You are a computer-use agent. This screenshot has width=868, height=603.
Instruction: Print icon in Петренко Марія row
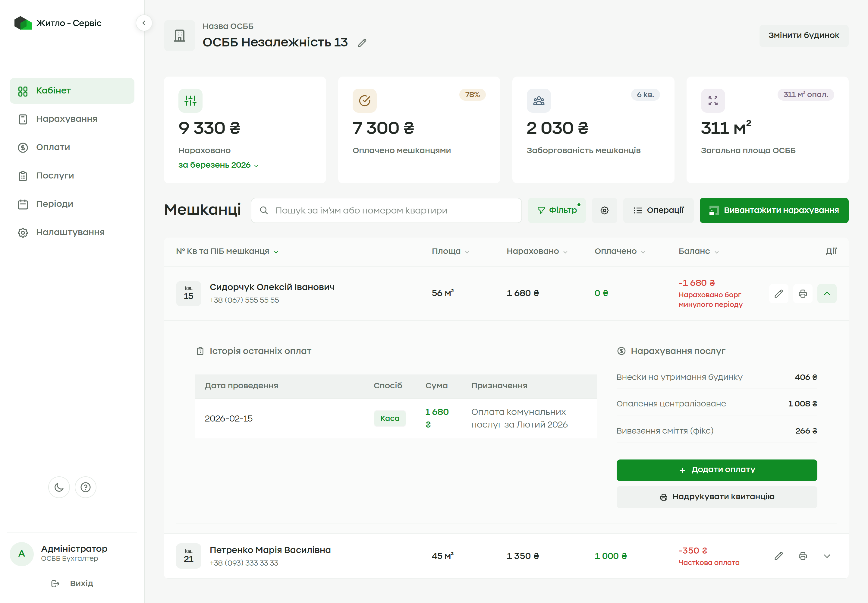(803, 556)
